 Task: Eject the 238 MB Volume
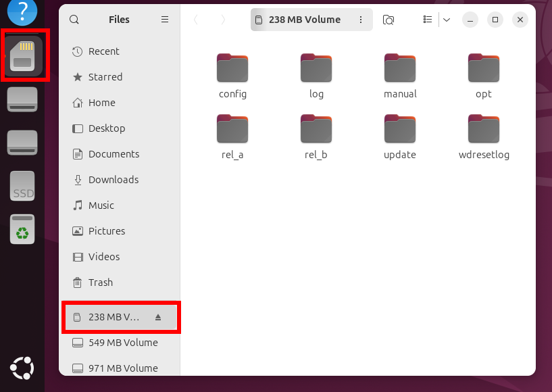(x=158, y=317)
